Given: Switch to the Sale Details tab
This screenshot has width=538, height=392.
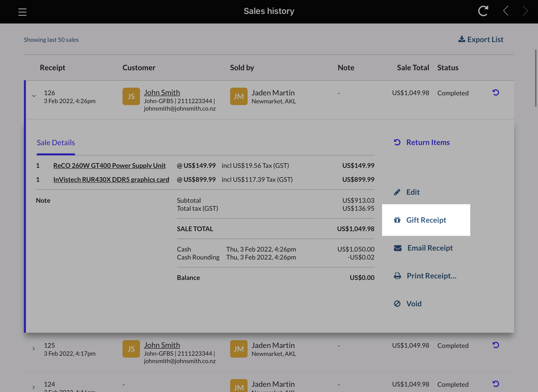Looking at the screenshot, I should click(56, 142).
